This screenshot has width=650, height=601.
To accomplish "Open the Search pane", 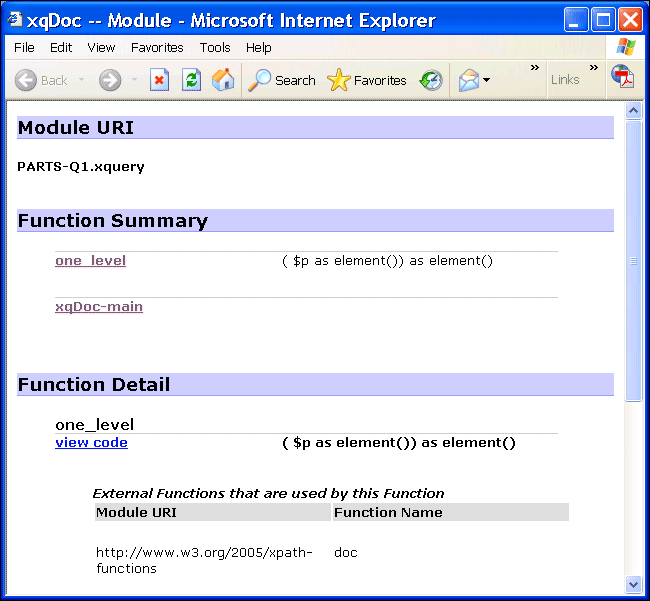I will pyautogui.click(x=282, y=80).
